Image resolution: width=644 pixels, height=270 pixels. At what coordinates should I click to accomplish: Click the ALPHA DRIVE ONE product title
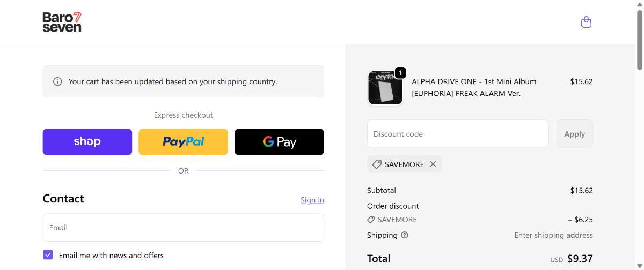click(474, 87)
